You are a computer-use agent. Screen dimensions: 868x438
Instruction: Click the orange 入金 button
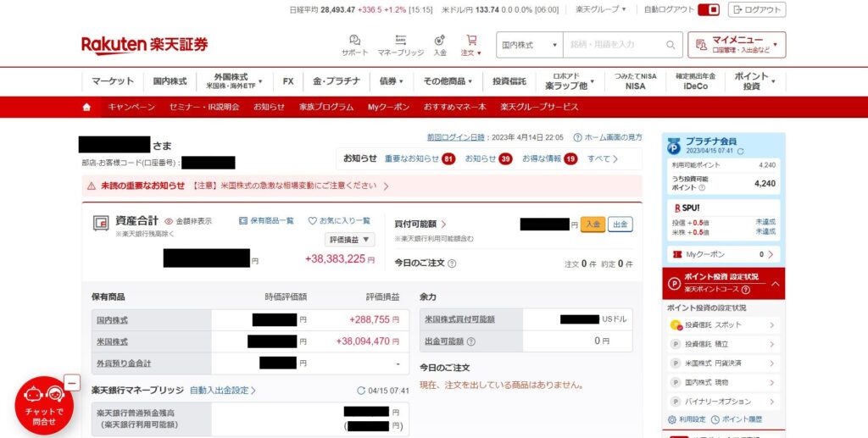[593, 224]
